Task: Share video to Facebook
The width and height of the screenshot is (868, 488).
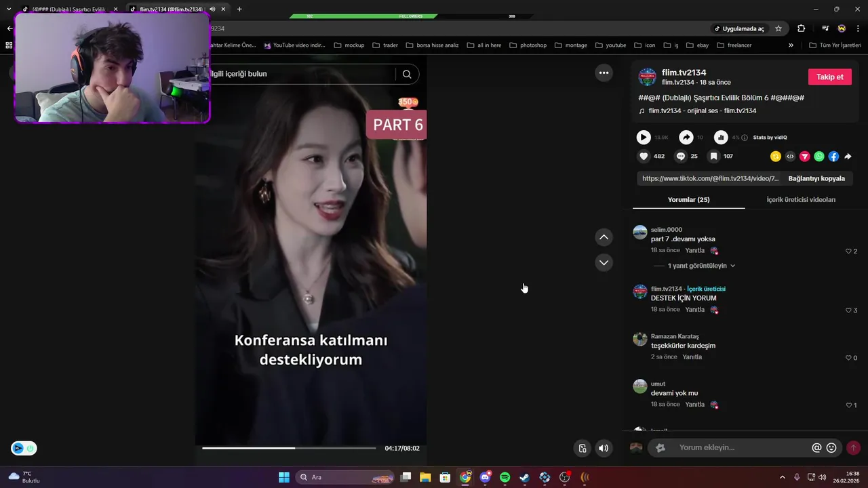Action: point(833,156)
